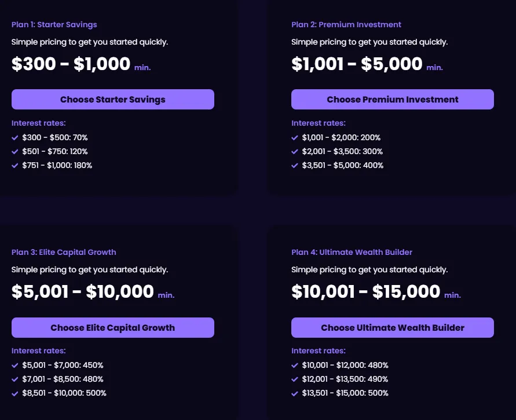This screenshot has height=420, width=516.
Task: Click the checkmark beside $10,001 - $12,000: 480%
Action: click(295, 366)
